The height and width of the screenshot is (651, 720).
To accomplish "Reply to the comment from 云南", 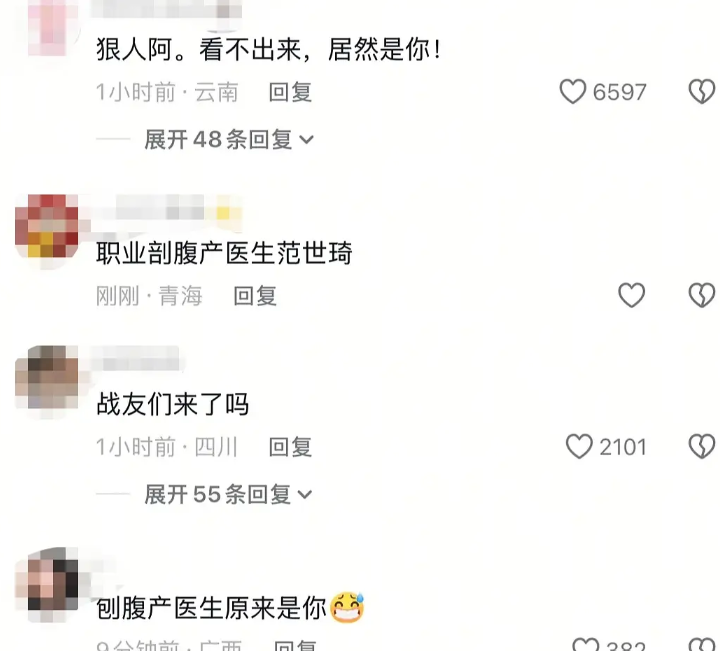I will click(x=290, y=92).
